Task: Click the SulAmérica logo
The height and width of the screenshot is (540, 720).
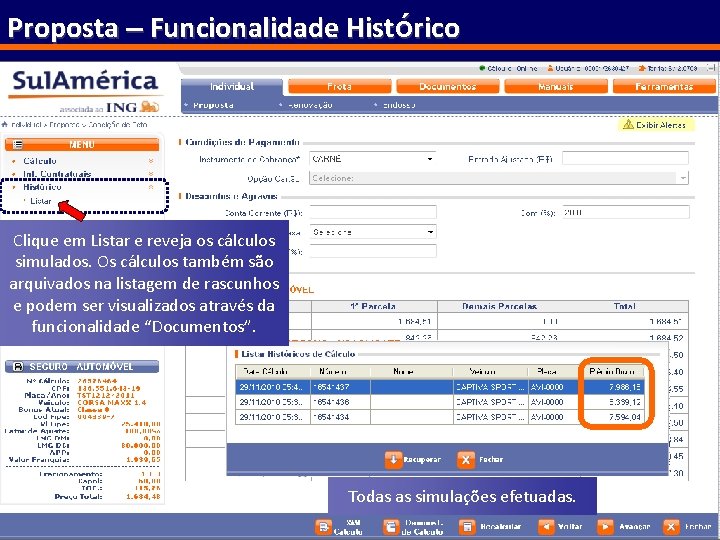Action: coord(85,81)
